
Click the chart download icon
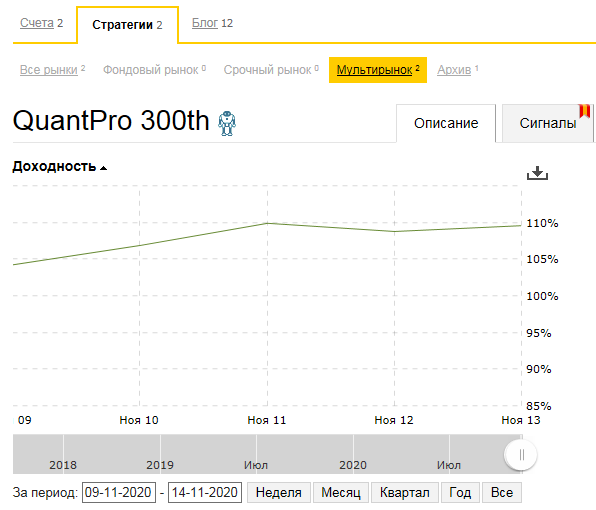coord(537,173)
